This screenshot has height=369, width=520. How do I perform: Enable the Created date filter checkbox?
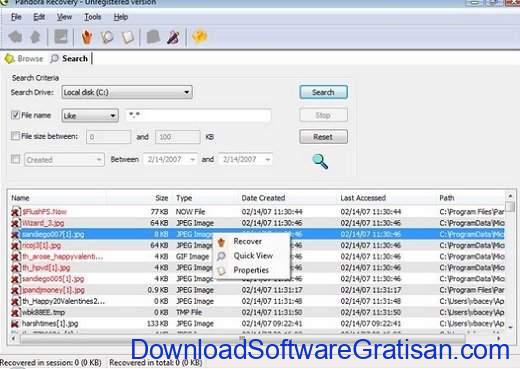click(x=15, y=159)
